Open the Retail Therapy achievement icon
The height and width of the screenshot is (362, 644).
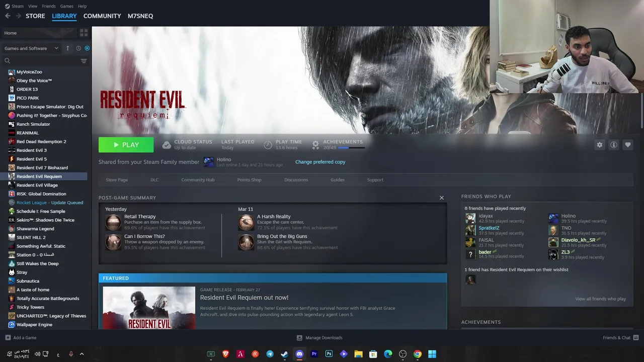pyautogui.click(x=113, y=222)
